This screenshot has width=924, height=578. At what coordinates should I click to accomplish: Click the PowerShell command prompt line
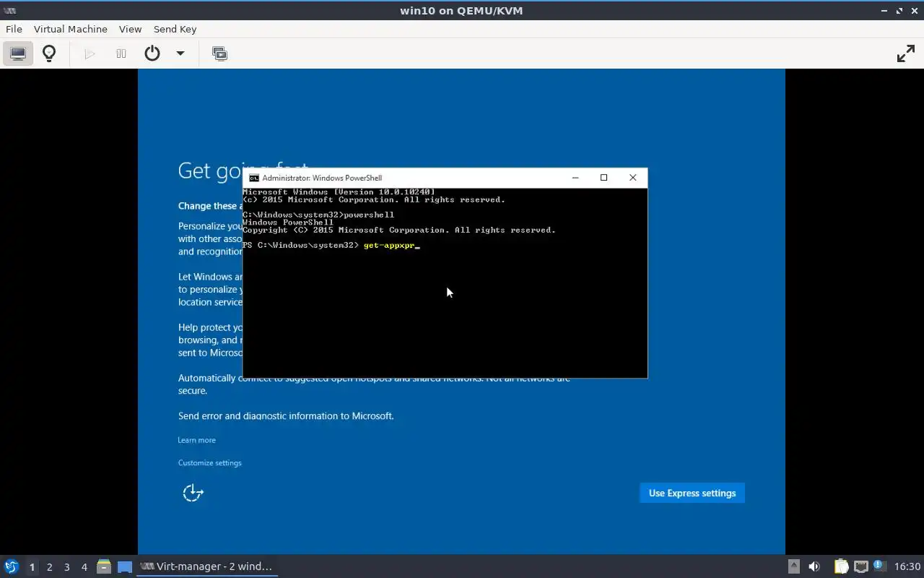pos(331,246)
